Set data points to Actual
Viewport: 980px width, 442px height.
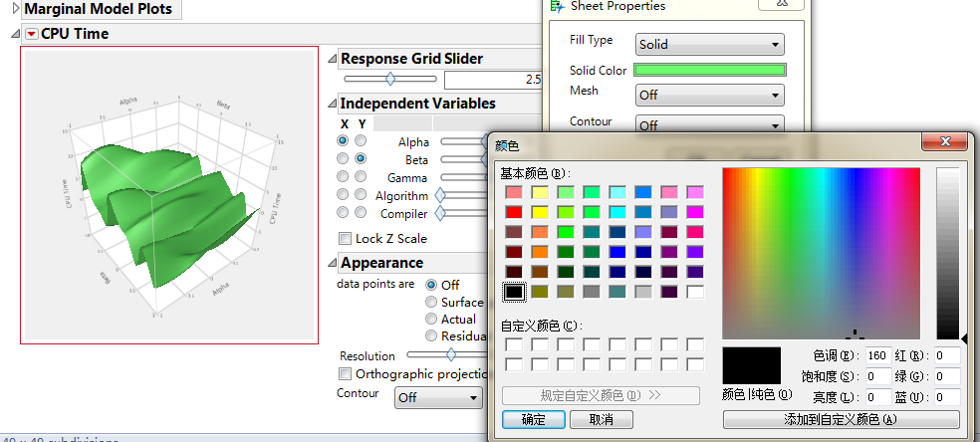(x=431, y=319)
